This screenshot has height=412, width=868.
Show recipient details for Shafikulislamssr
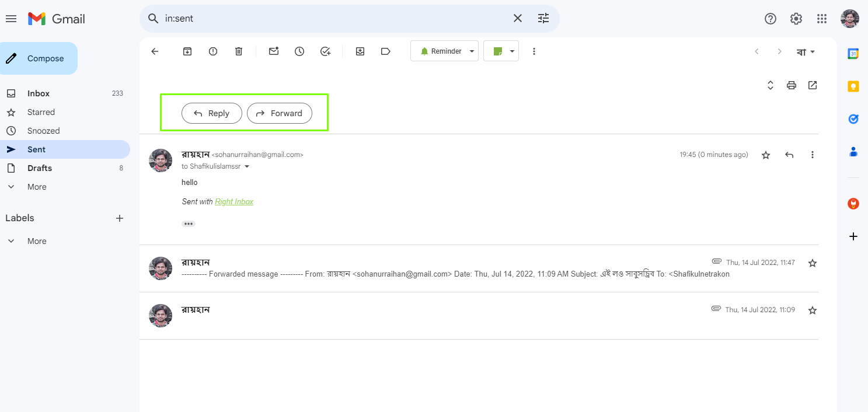tap(247, 167)
